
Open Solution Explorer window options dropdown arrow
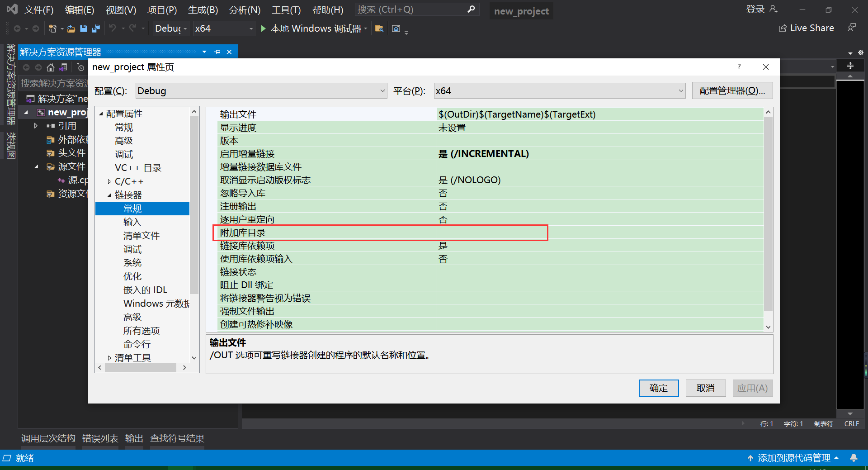[x=204, y=52]
